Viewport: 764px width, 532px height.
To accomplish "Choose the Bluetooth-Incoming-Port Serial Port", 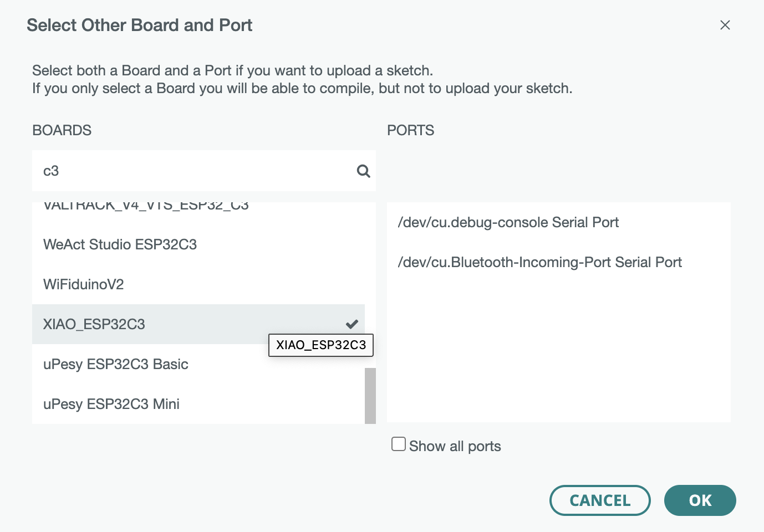I will coord(539,262).
